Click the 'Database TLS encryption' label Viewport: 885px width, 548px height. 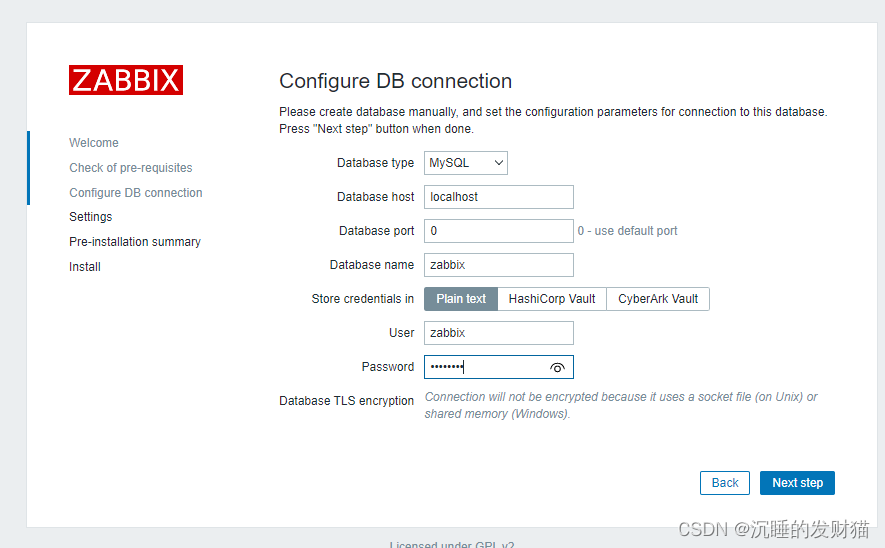click(x=347, y=401)
